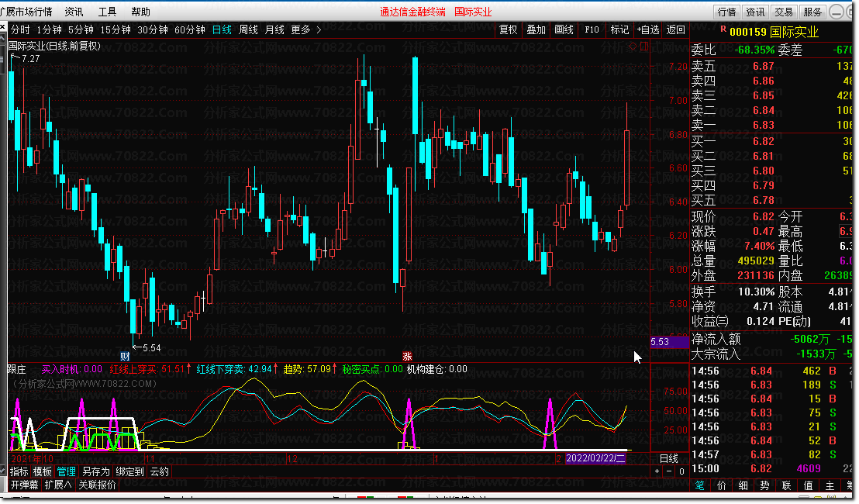This screenshot has width=859, height=504.
Task: Click the top-right 资讯 button
Action: [x=755, y=12]
